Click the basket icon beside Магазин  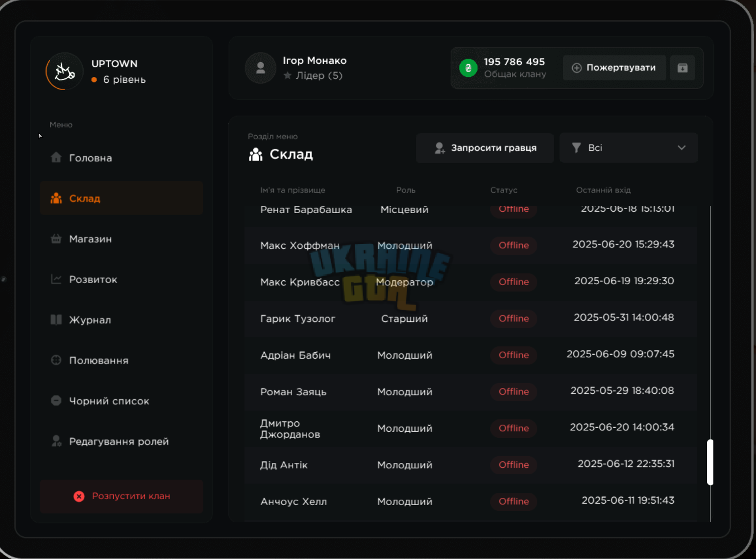click(56, 239)
